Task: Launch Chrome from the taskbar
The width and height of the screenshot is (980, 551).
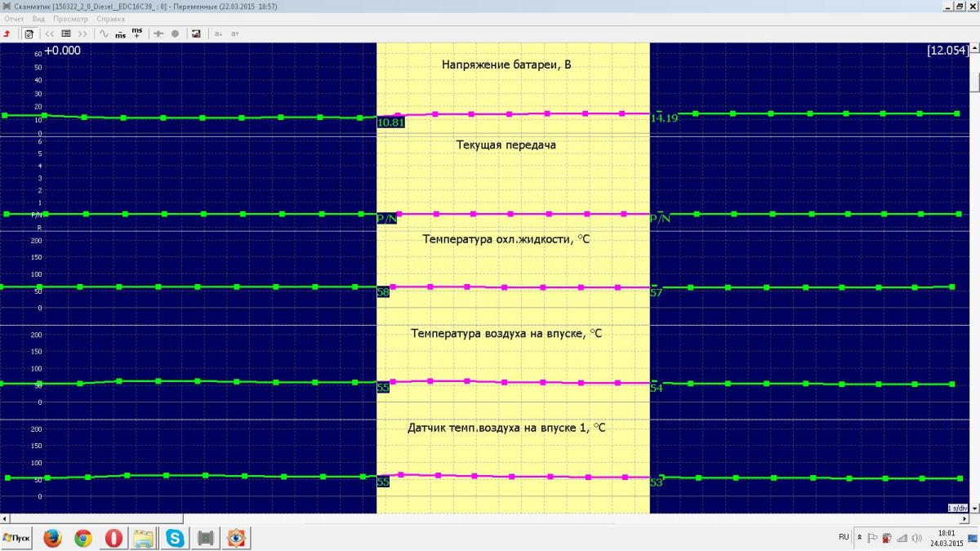Action: tap(83, 538)
